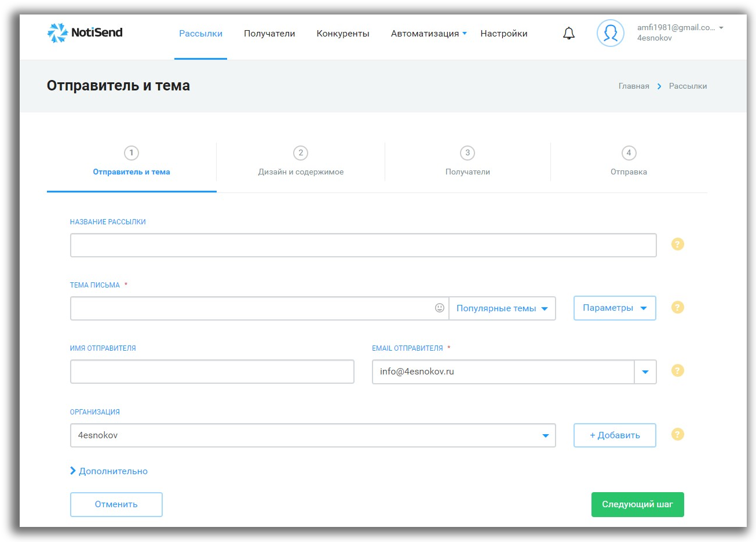Focus the Название рассылки input field
This screenshot has height=542, width=756.
point(363,245)
